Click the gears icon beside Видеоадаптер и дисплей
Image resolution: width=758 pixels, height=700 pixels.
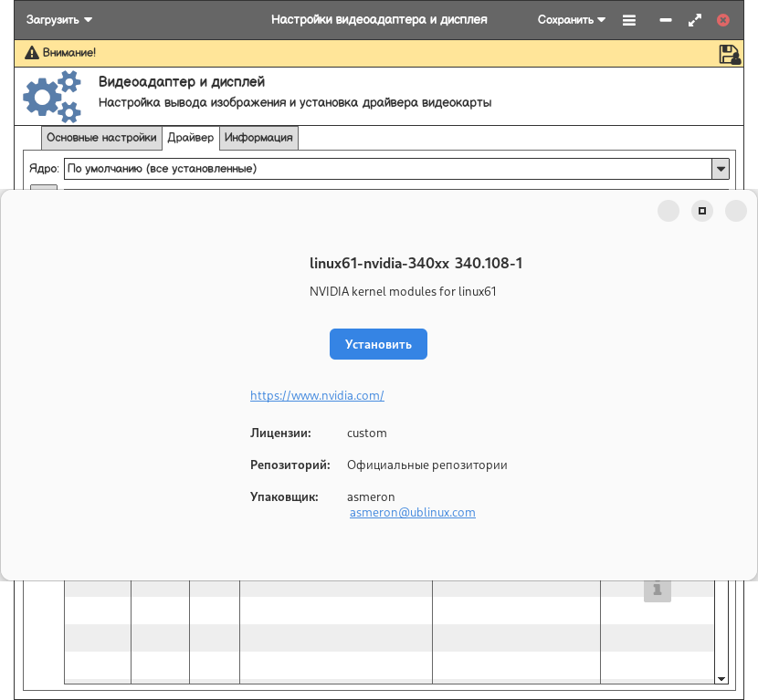coord(52,96)
